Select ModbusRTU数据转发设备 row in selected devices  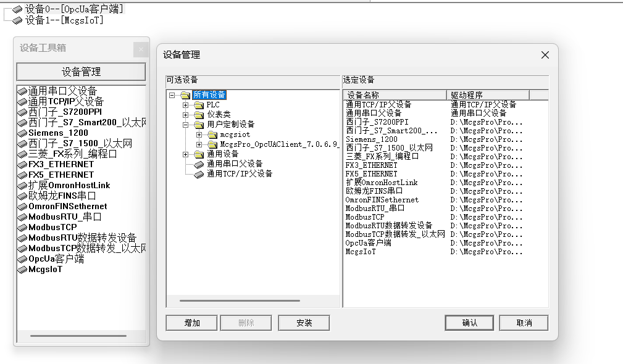[x=446, y=226]
